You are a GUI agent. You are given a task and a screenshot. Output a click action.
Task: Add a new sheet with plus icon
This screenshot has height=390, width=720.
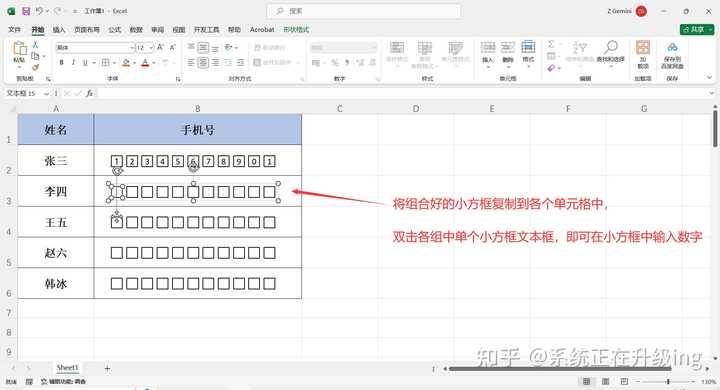click(107, 368)
